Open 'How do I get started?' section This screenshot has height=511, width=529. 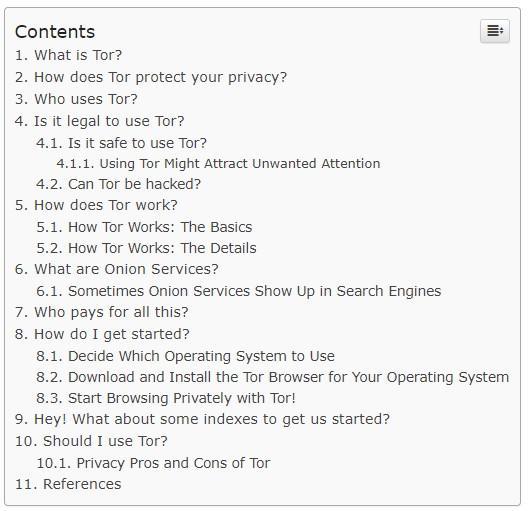102,334
